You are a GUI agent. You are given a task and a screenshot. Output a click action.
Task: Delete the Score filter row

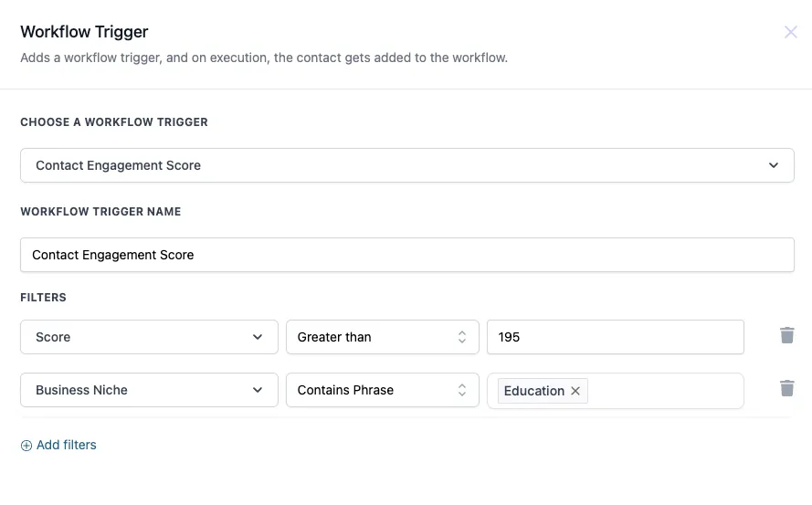(x=786, y=336)
